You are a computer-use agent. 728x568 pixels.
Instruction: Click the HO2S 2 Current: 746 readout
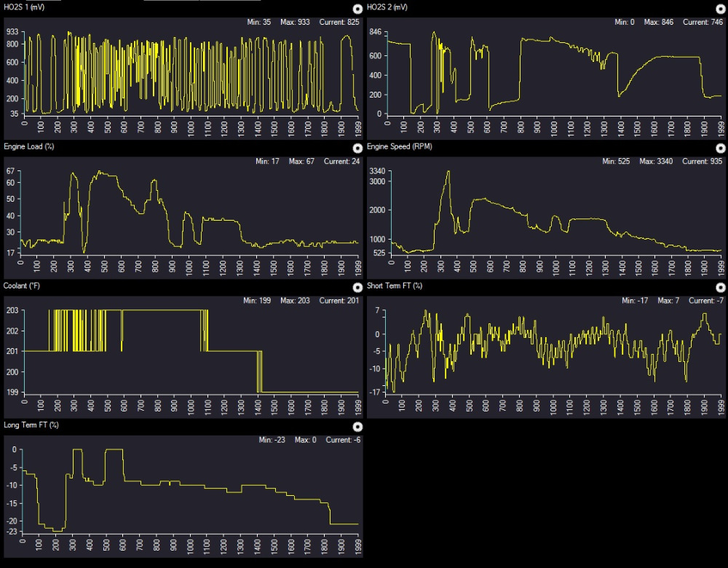(702, 23)
